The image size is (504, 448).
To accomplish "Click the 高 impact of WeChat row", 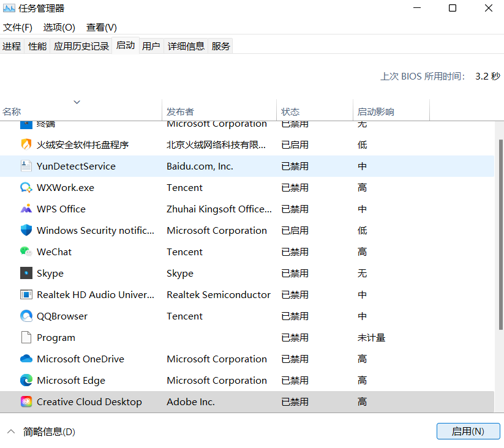I will coord(363,252).
